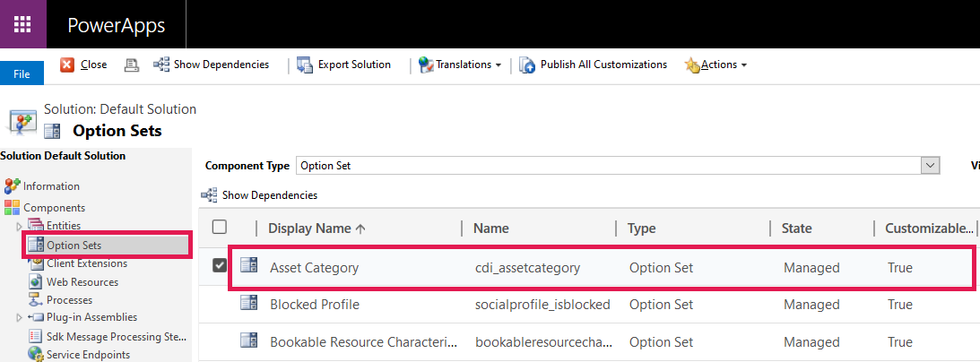Expand the Translations dropdown arrow
Screen dimensions: 980x362
click(x=499, y=65)
